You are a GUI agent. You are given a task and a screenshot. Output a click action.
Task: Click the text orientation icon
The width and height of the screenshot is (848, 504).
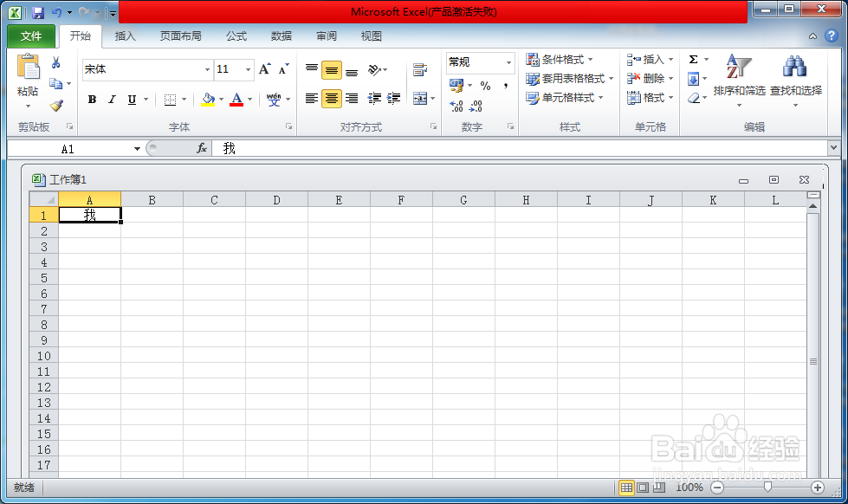(374, 70)
